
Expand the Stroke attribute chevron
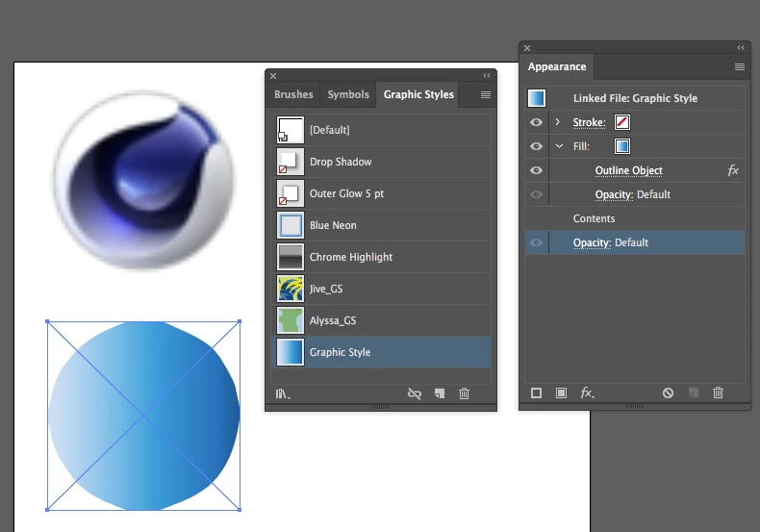(x=557, y=121)
